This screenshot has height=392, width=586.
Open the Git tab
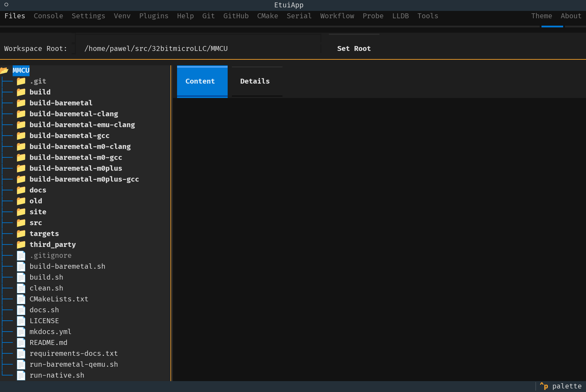pos(209,16)
